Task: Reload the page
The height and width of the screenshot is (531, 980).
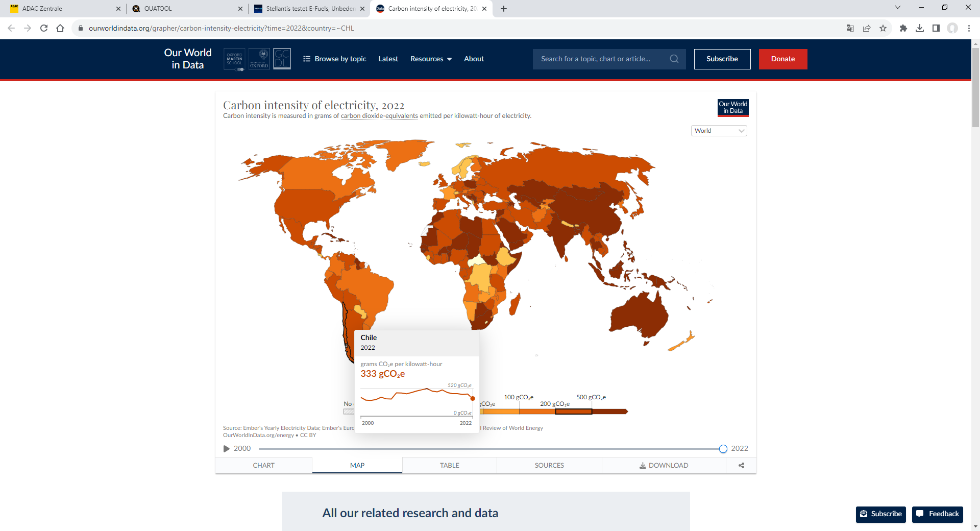Action: (x=44, y=28)
